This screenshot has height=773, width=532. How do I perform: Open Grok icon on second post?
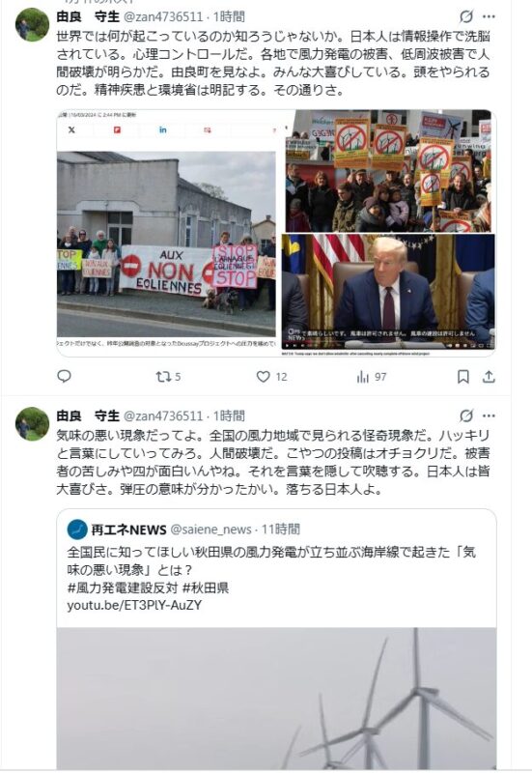pos(466,415)
